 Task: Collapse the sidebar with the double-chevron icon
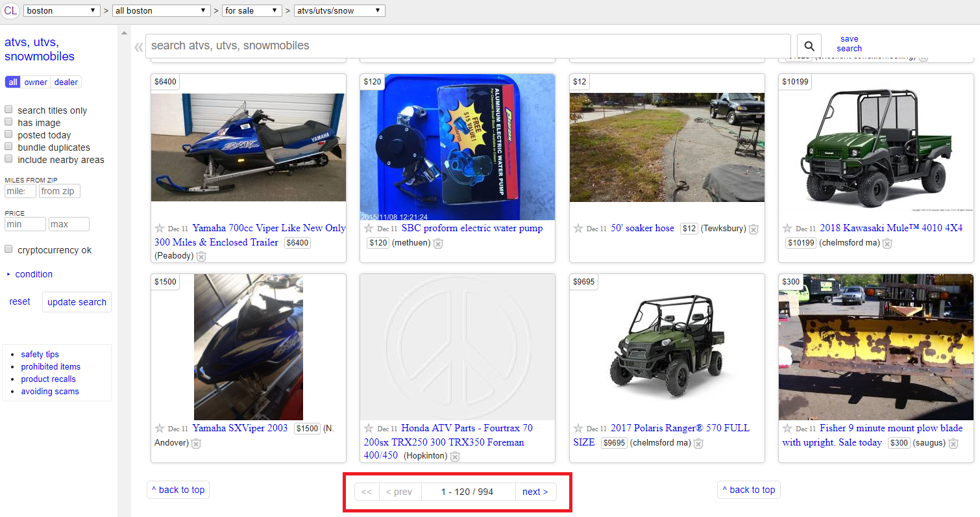(138, 47)
